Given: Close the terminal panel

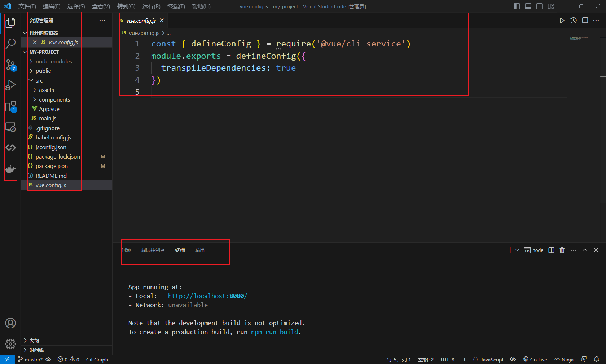Looking at the screenshot, I should (x=596, y=250).
